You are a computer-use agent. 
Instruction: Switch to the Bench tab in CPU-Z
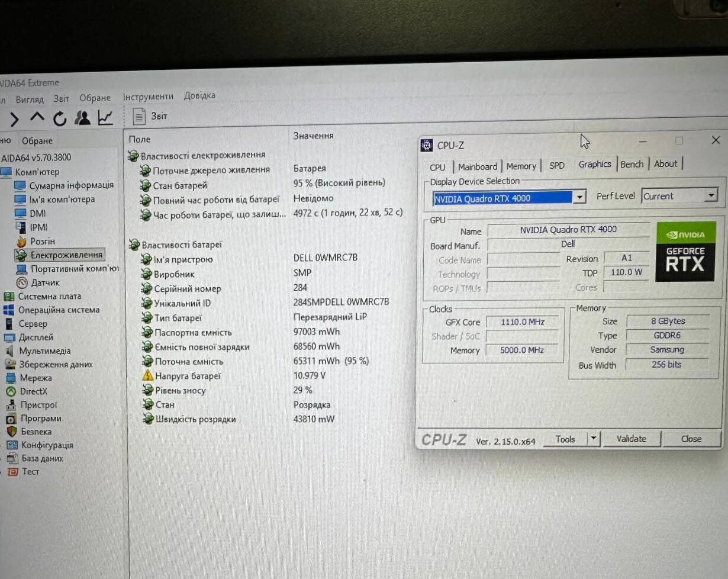(x=632, y=164)
